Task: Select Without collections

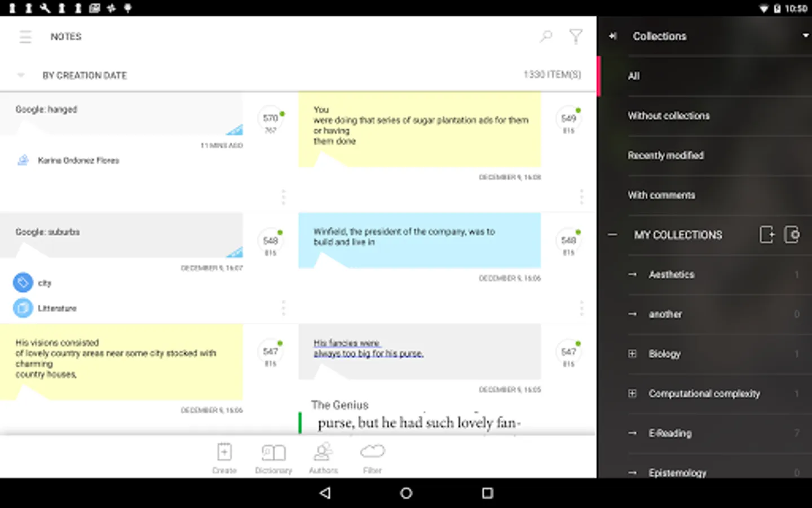Action: click(x=705, y=116)
